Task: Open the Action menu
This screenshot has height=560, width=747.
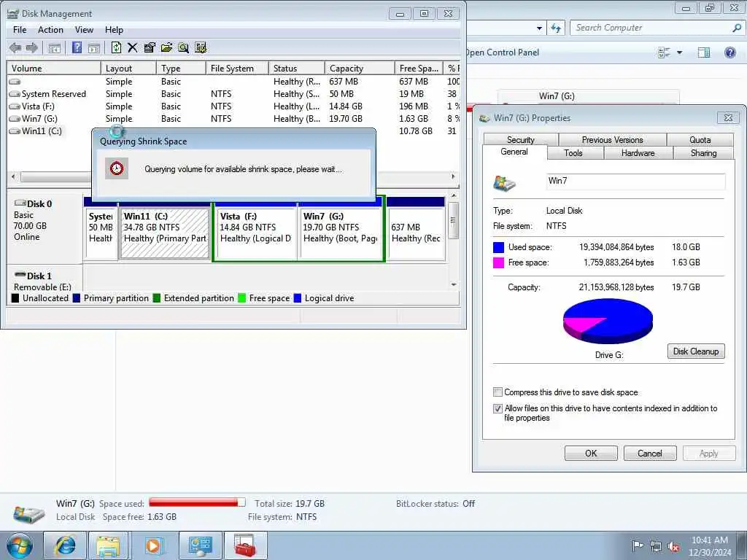Action: pyautogui.click(x=50, y=29)
